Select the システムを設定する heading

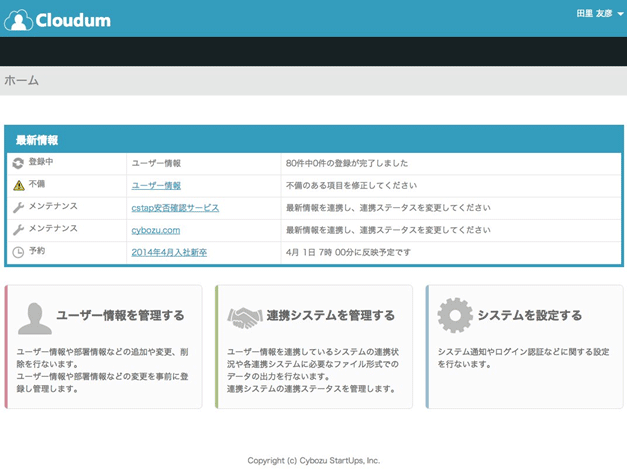tap(529, 316)
